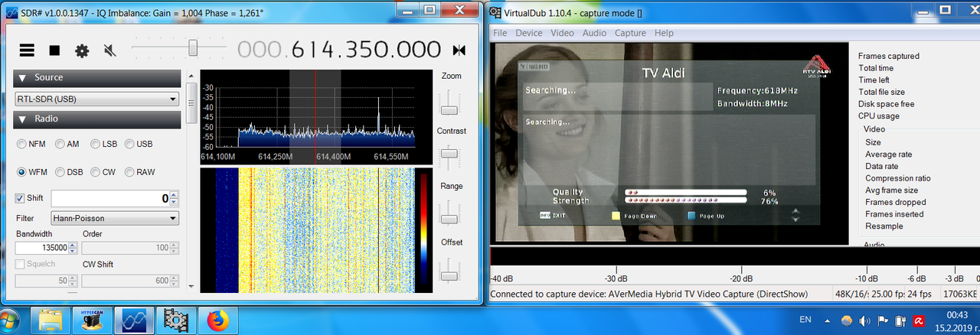
Task: Open Action Center flag icon
Action: click(881, 320)
